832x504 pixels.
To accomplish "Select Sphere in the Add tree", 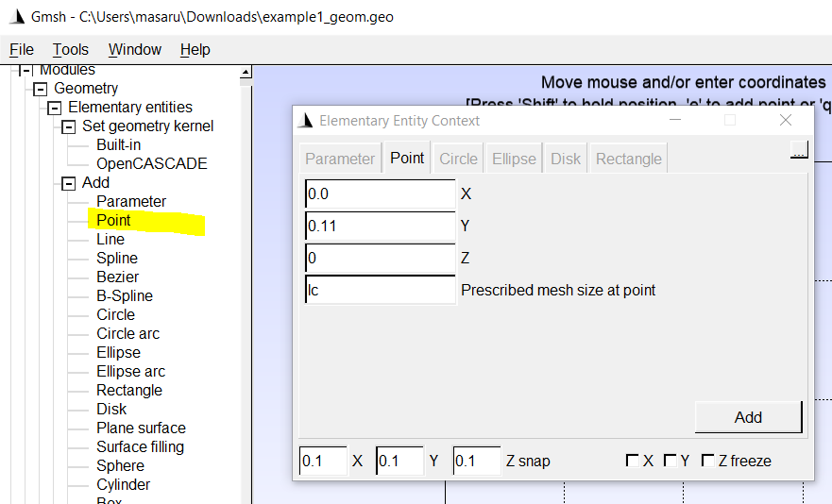I will coord(121,465).
